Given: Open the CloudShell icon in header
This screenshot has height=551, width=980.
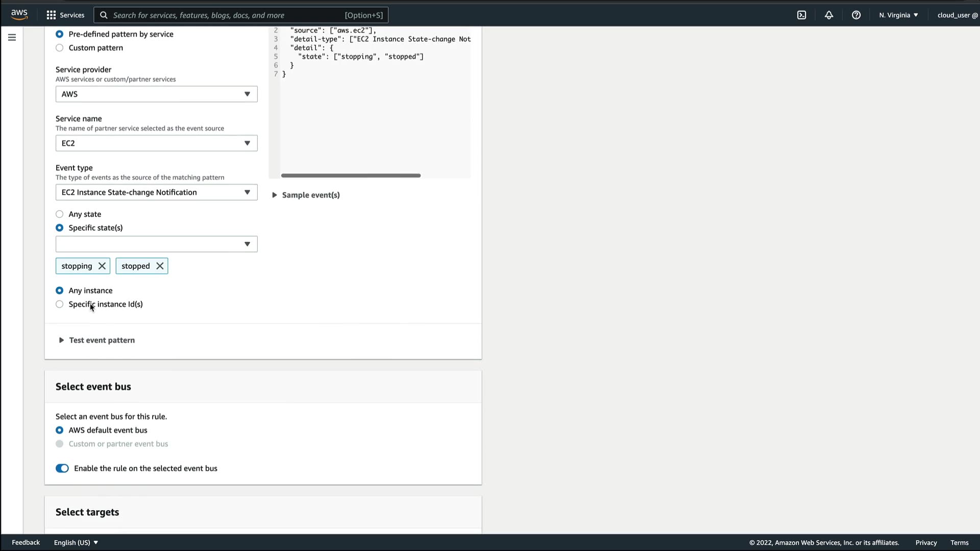Looking at the screenshot, I should [x=801, y=15].
